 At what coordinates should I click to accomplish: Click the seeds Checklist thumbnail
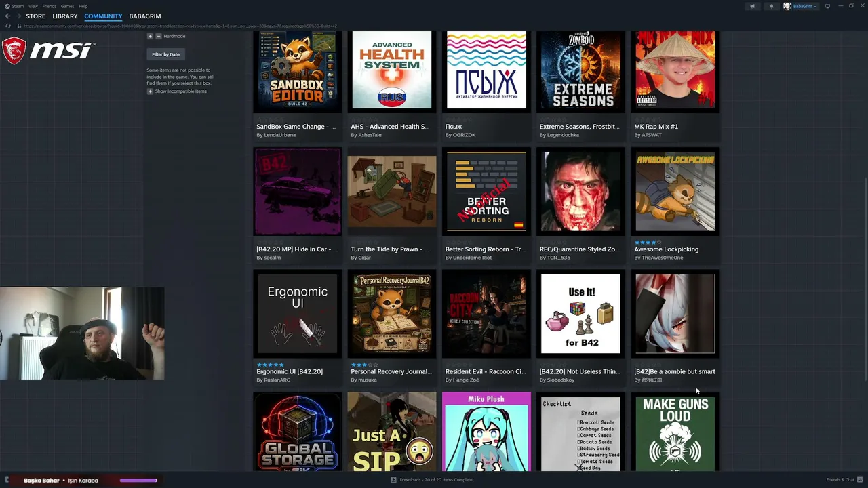580,433
